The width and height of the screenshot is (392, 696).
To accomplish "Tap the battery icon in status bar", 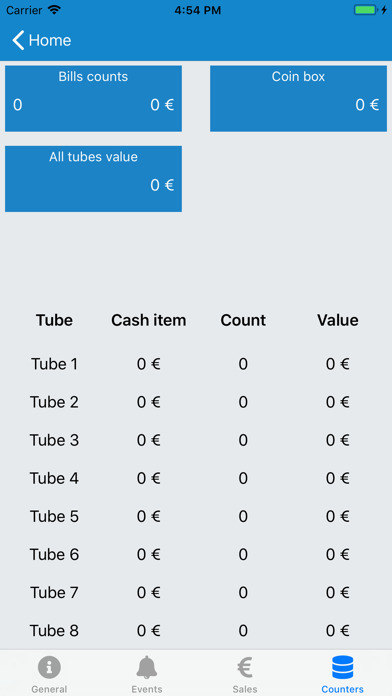I will [x=365, y=10].
